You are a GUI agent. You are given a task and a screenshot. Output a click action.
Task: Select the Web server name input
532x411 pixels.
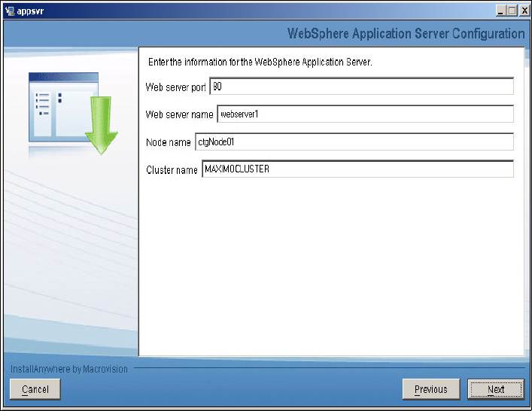(x=365, y=114)
